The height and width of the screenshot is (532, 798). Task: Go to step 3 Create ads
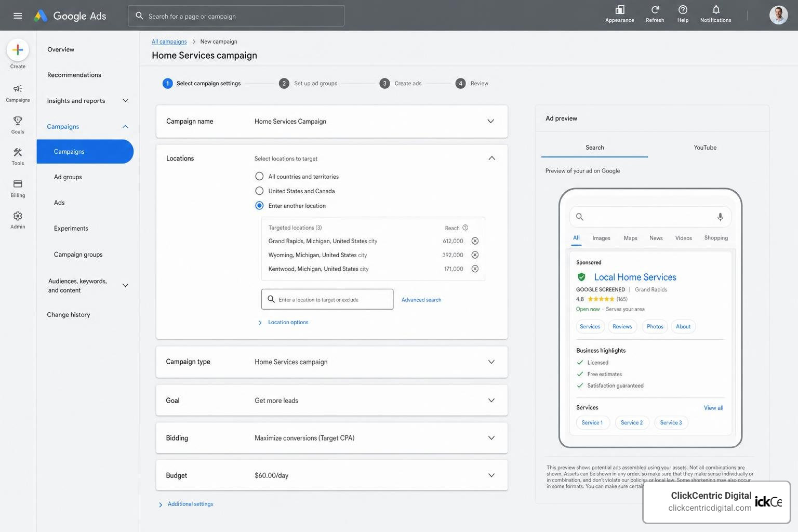click(x=401, y=83)
